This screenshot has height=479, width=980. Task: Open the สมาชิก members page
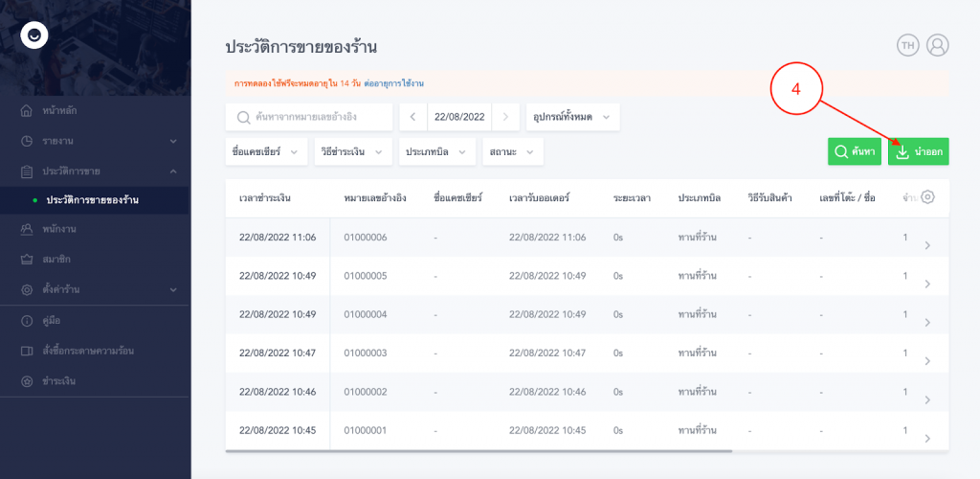coord(56,259)
